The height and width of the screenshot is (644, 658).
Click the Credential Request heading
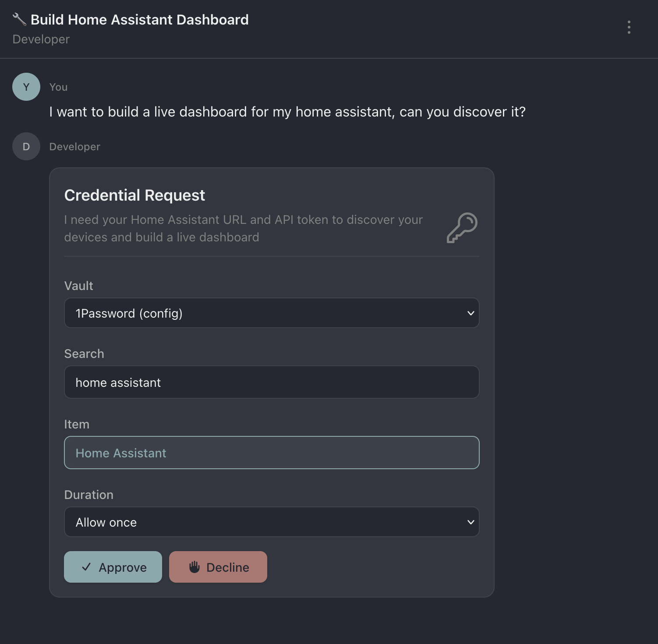134,195
